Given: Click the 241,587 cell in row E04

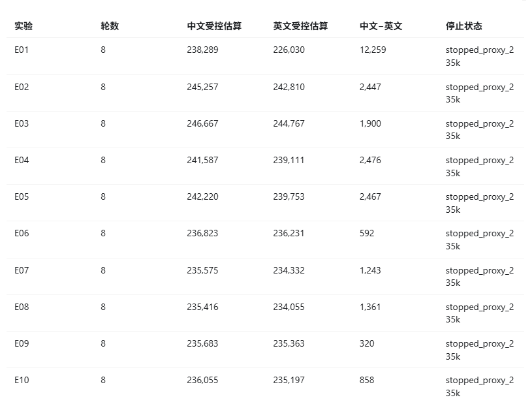Looking at the screenshot, I should click(202, 160).
